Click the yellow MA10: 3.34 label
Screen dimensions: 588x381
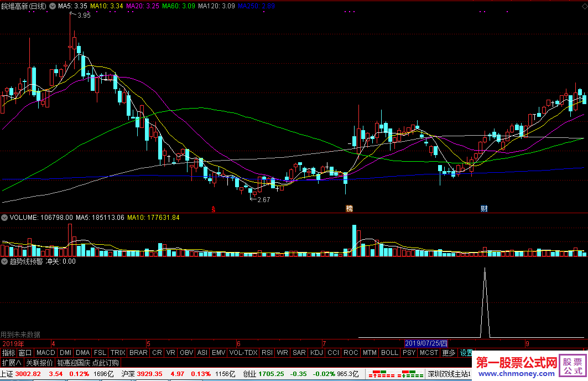pos(107,6)
